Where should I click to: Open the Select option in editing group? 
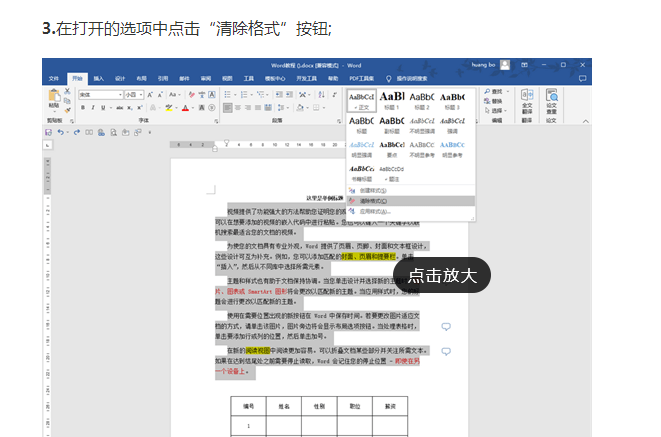(x=496, y=110)
